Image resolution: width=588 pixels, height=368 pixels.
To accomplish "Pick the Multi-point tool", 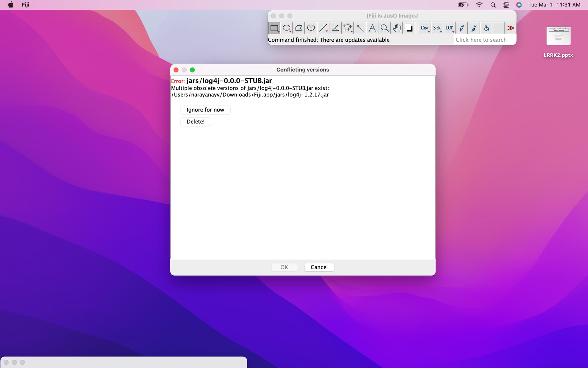I will pyautogui.click(x=348, y=28).
